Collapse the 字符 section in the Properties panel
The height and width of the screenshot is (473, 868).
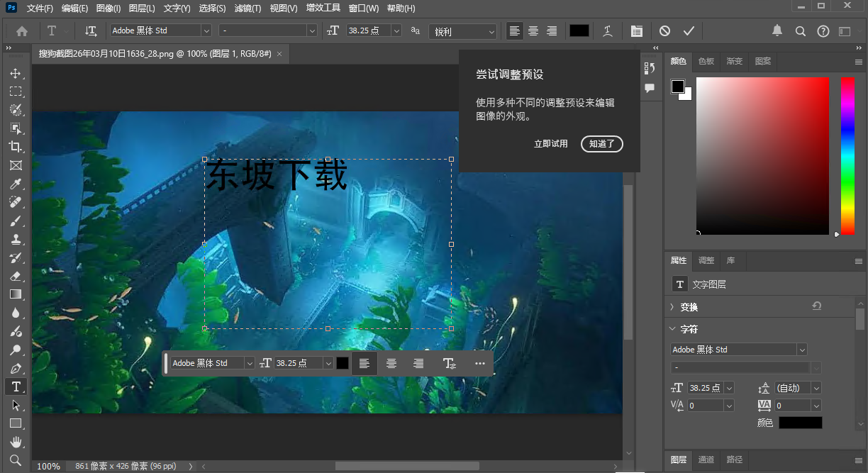[672, 328]
